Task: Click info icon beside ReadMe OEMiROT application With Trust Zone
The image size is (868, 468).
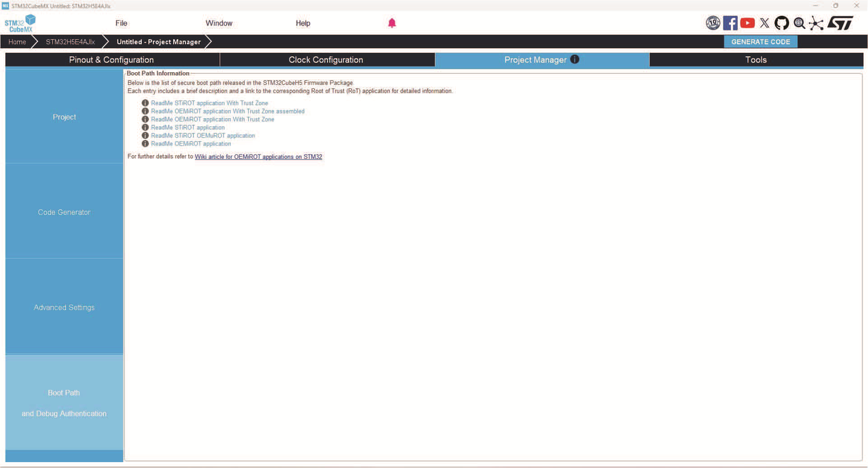Action: click(145, 119)
